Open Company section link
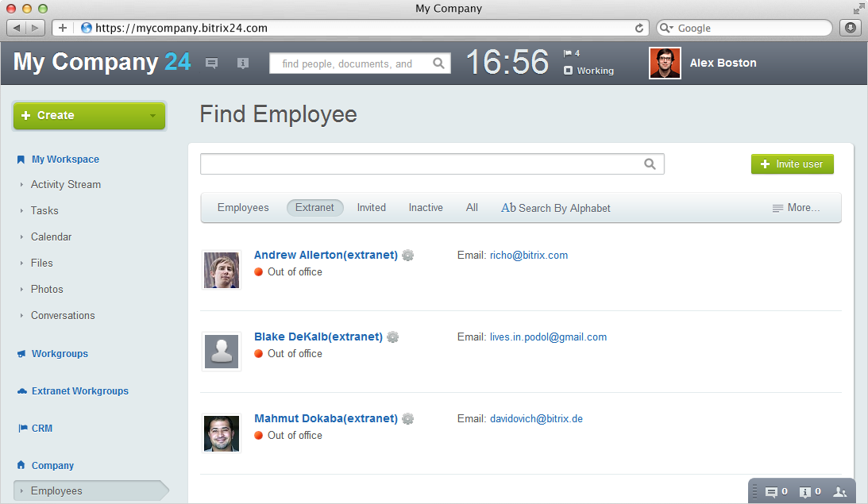Image resolution: width=868 pixels, height=504 pixels. click(52, 465)
